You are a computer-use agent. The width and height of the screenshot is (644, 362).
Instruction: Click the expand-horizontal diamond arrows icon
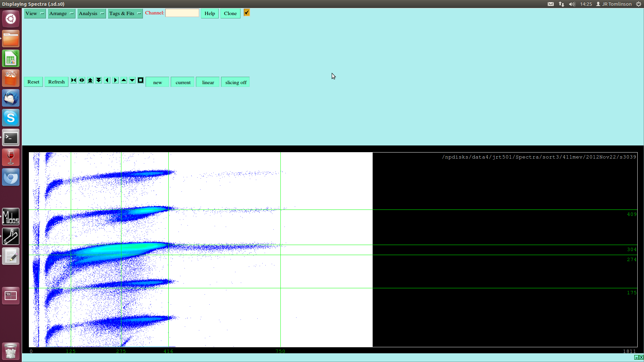(x=82, y=80)
